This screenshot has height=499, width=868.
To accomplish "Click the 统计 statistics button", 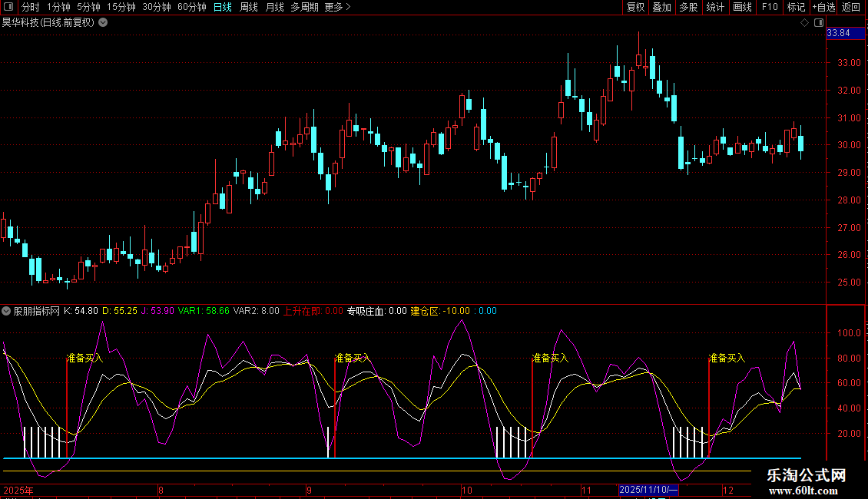I will click(715, 8).
